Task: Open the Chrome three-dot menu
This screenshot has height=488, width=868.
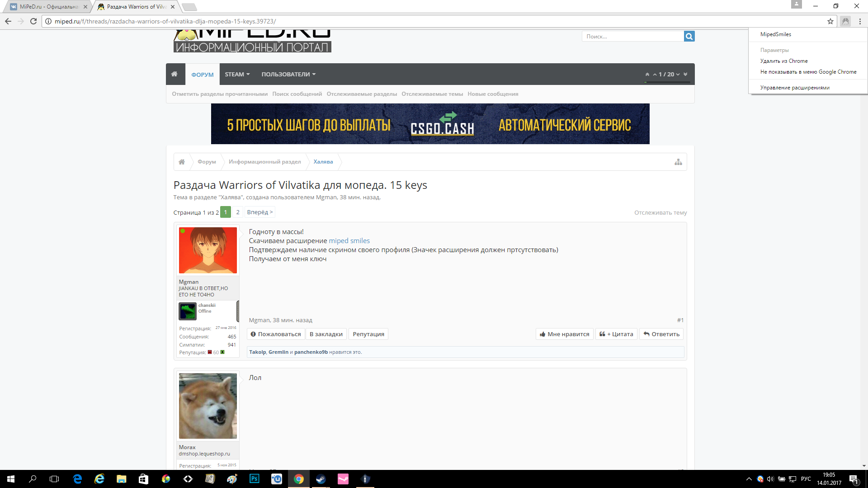Action: coord(860,21)
